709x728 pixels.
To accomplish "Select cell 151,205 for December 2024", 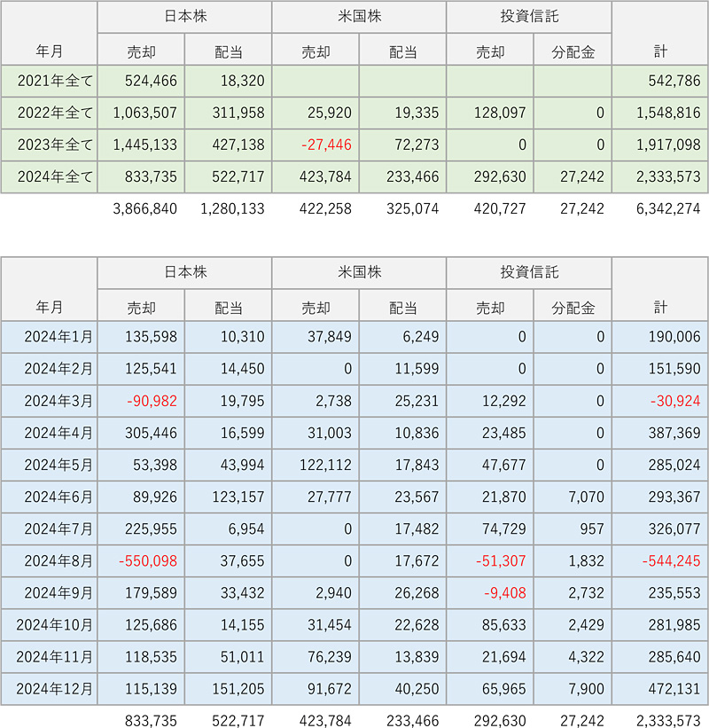I will click(238, 689).
